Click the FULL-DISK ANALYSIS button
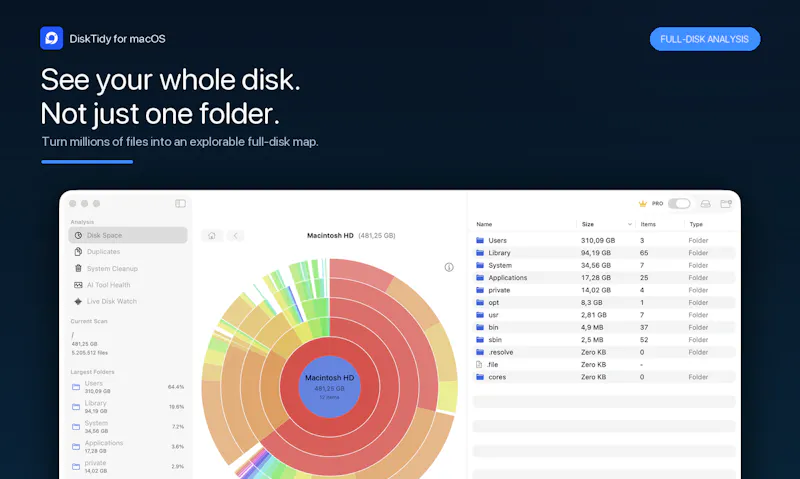 705,39
